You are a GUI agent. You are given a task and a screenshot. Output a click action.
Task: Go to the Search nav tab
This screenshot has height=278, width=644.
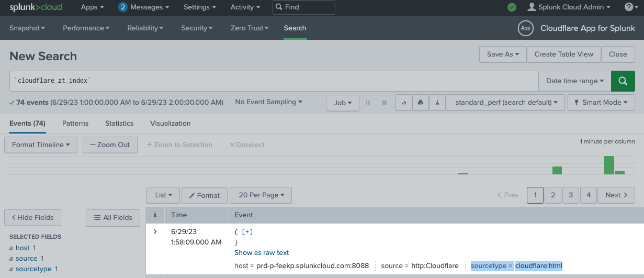pyautogui.click(x=295, y=28)
